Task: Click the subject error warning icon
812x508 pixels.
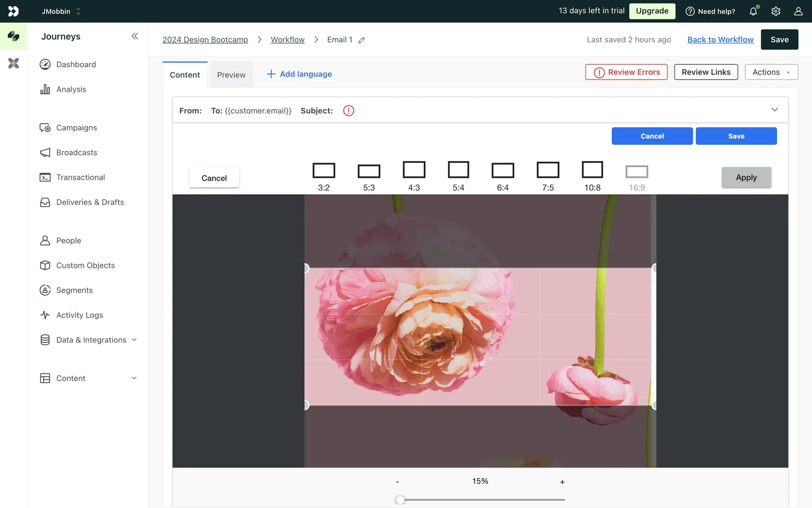Action: point(348,111)
